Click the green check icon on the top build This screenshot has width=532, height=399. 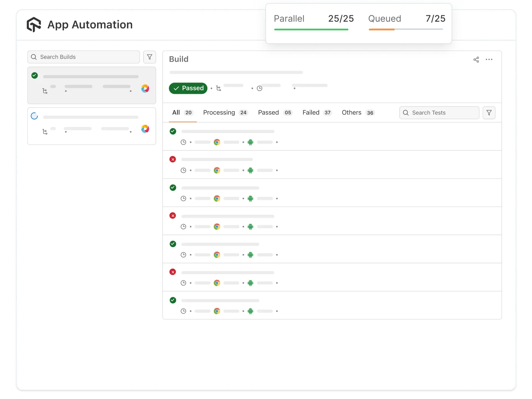coord(34,75)
